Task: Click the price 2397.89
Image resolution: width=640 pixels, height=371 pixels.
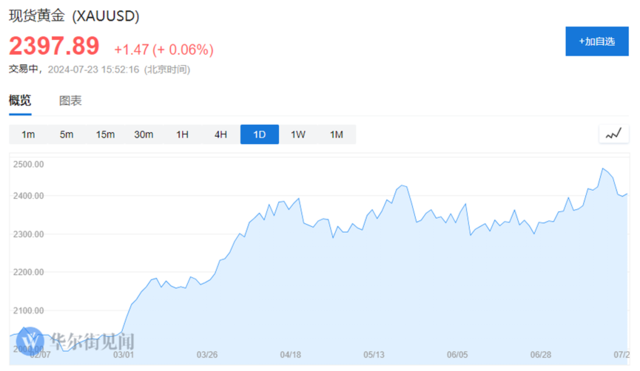Action: [x=54, y=46]
